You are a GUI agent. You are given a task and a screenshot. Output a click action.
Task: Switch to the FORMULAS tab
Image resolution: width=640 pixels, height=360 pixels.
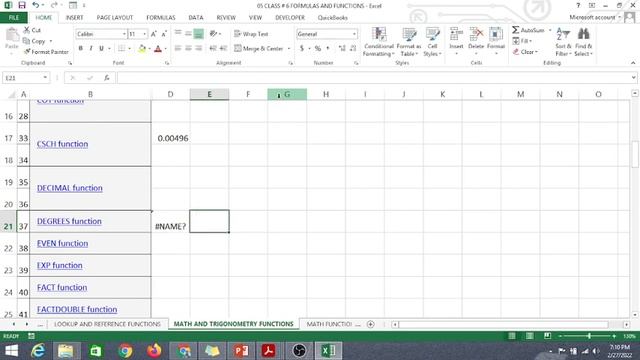click(161, 18)
